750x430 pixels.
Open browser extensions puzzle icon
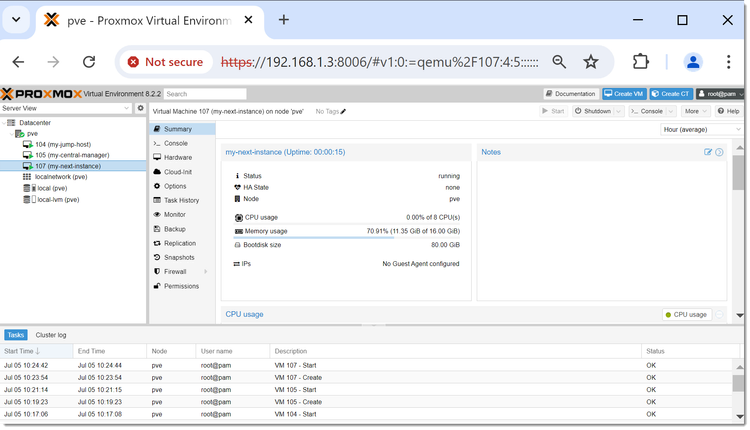640,62
